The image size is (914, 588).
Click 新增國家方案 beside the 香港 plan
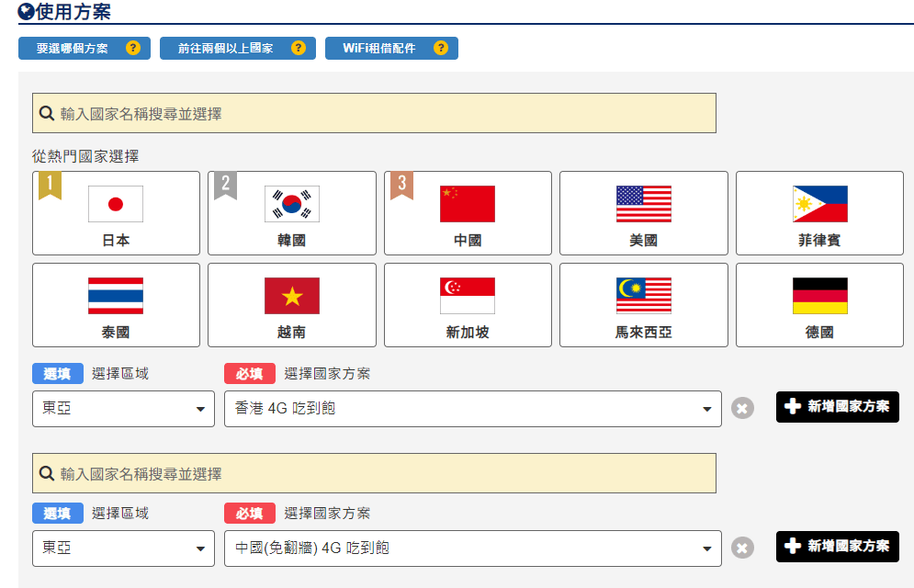[x=838, y=407]
